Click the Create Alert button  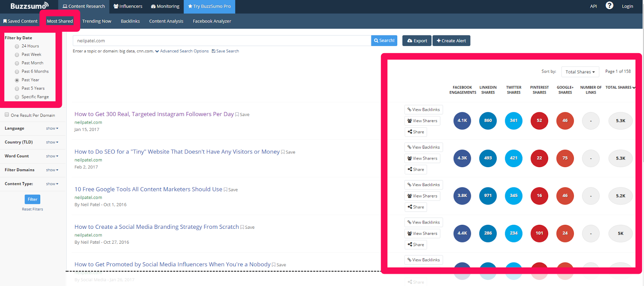pyautogui.click(x=451, y=41)
